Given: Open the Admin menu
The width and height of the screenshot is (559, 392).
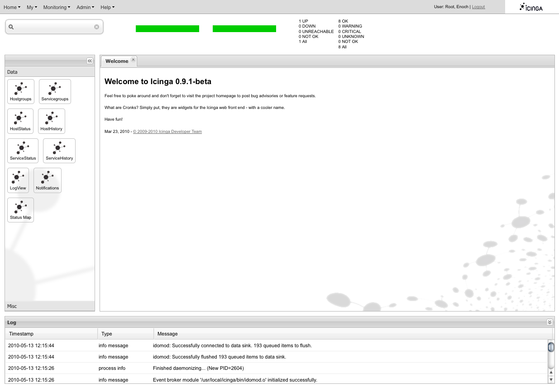Looking at the screenshot, I should click(86, 7).
